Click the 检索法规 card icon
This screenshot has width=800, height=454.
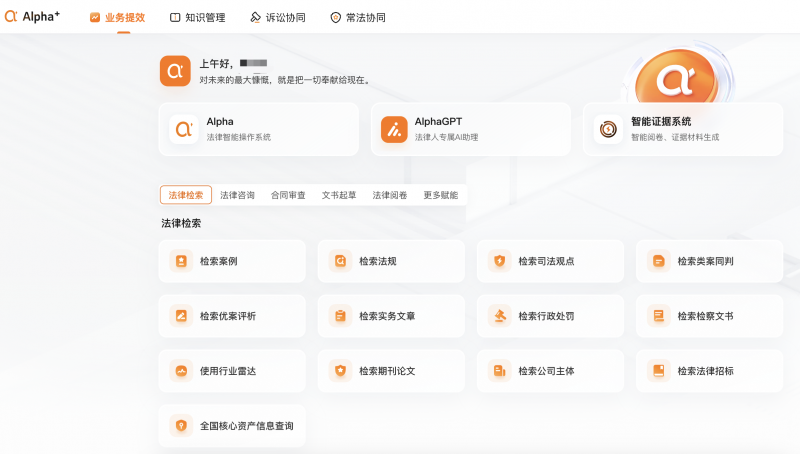340,261
